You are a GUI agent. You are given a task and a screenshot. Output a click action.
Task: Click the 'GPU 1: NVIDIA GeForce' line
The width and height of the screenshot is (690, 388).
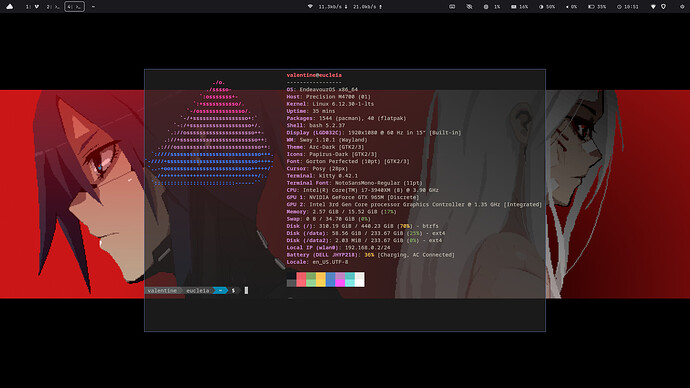point(352,197)
